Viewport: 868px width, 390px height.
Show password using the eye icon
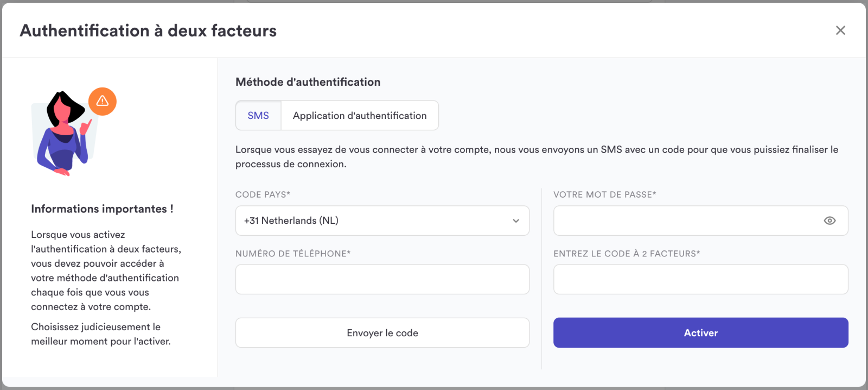point(829,221)
